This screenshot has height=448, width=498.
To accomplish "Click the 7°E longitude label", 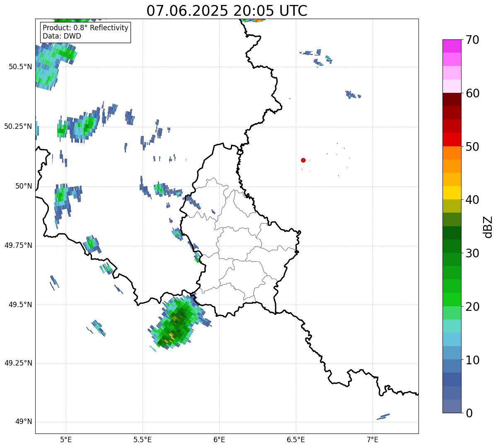I will (372, 439).
